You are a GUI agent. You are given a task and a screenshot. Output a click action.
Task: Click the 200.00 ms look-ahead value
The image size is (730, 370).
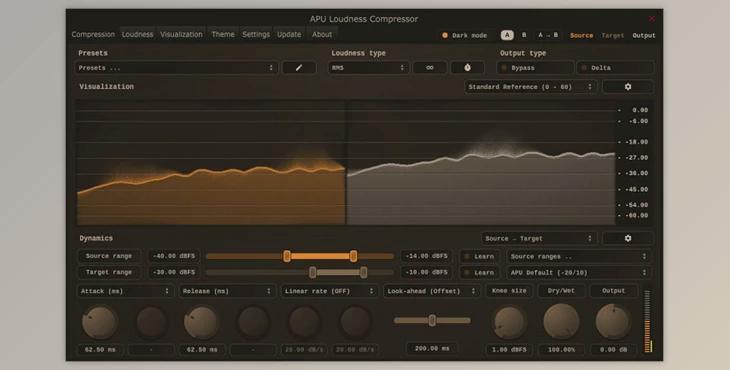pyautogui.click(x=433, y=348)
